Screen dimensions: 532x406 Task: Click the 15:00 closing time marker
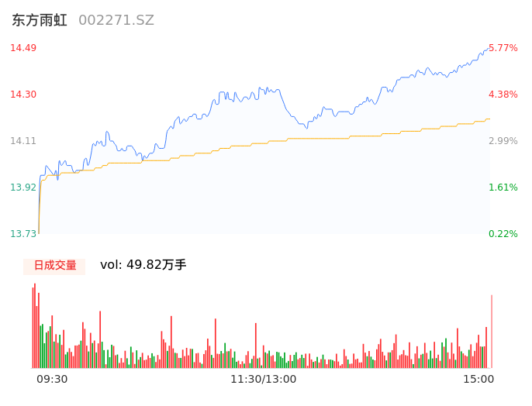[478, 379]
